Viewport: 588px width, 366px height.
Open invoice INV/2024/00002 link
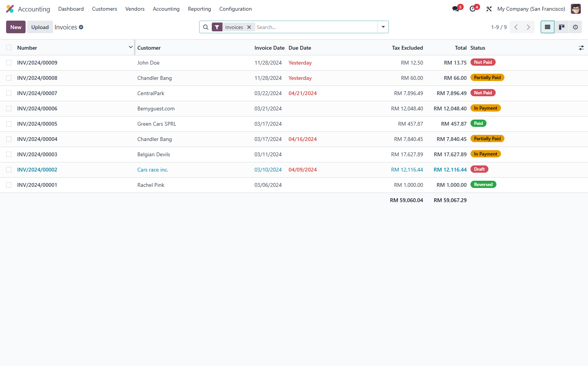pyautogui.click(x=37, y=170)
